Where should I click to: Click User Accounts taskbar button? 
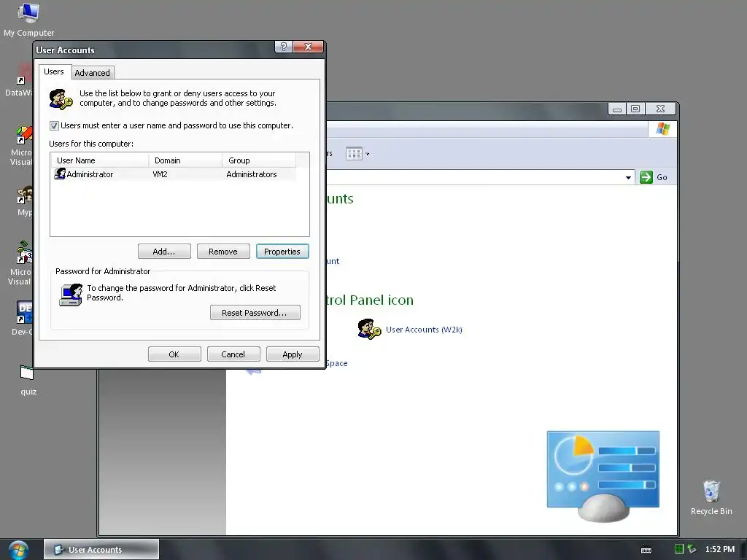point(101,550)
